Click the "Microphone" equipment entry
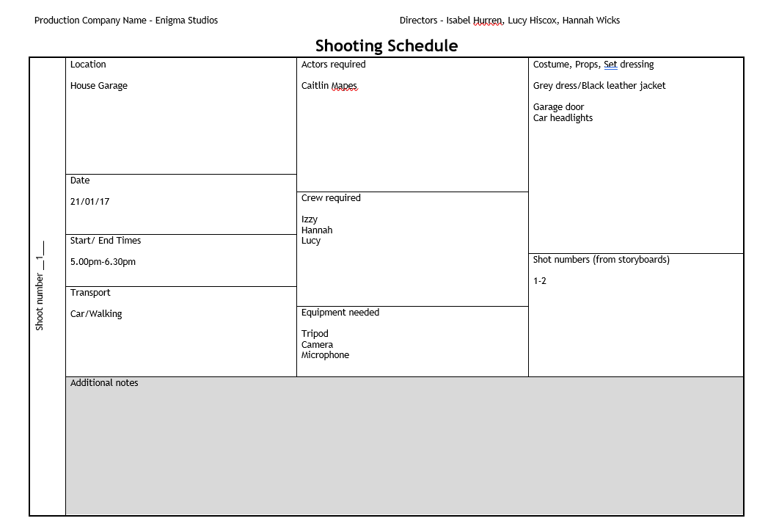Screen dimensions: 757x532 326,355
